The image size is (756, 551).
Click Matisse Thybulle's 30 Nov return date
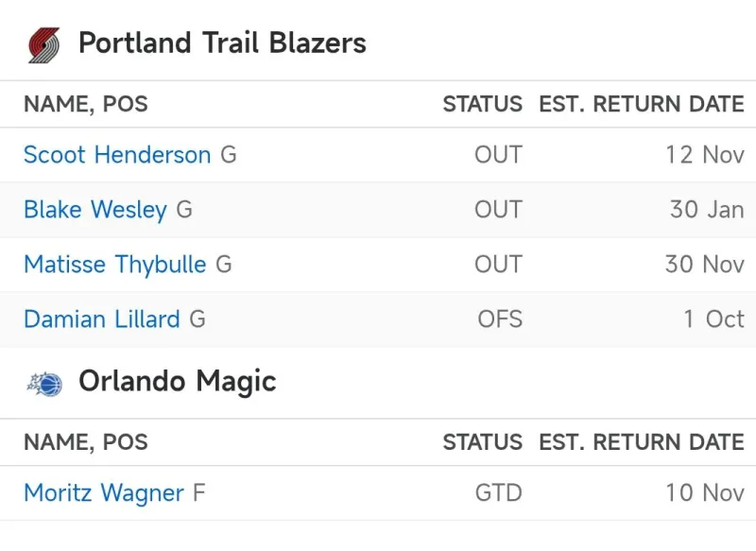pyautogui.click(x=705, y=265)
